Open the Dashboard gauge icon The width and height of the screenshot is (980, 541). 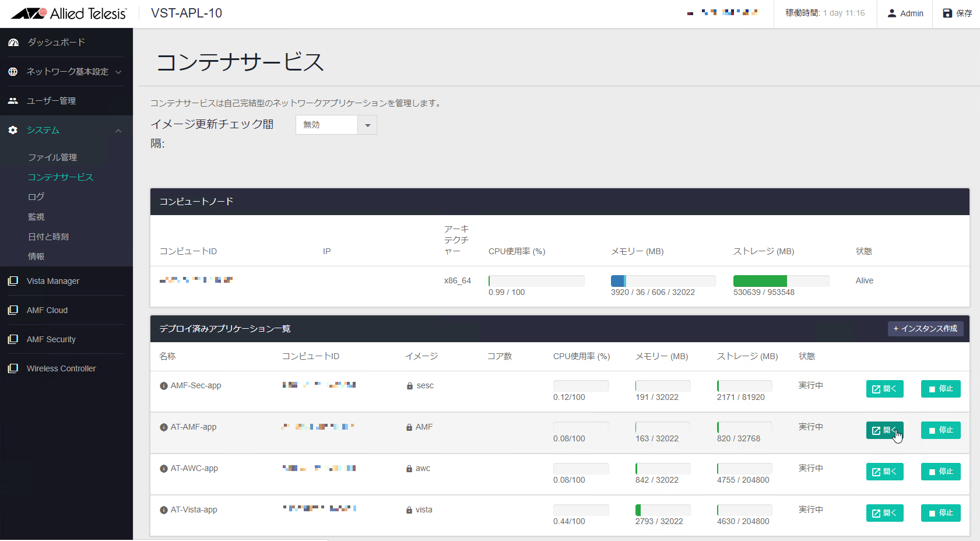pos(13,43)
